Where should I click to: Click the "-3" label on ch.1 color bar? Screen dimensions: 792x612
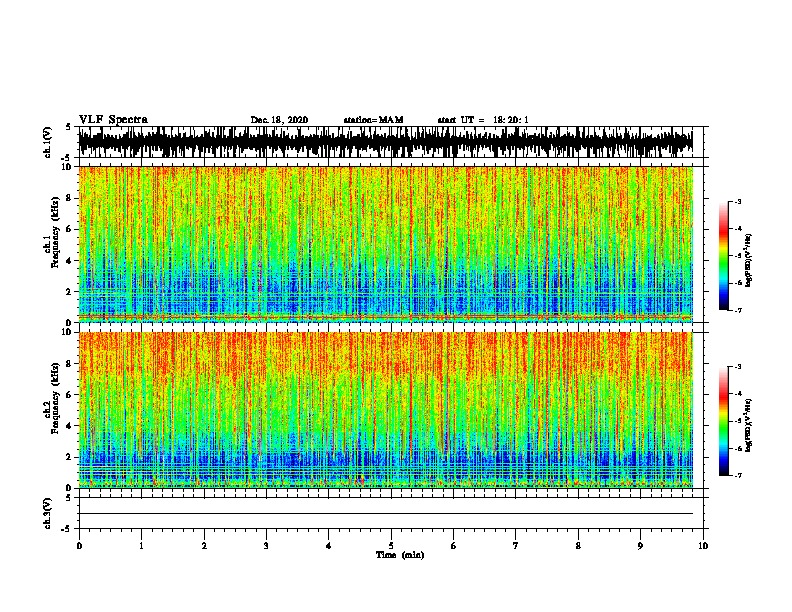pos(738,202)
